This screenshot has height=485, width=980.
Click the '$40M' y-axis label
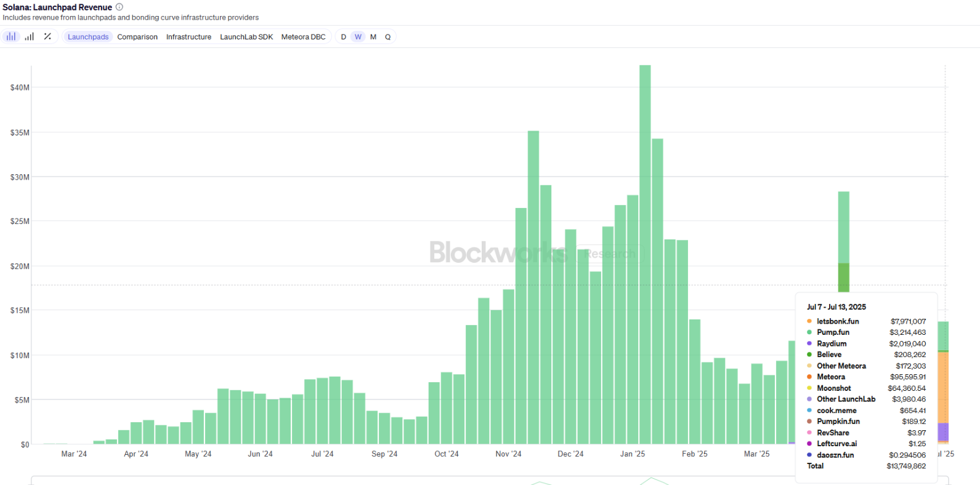(20, 87)
